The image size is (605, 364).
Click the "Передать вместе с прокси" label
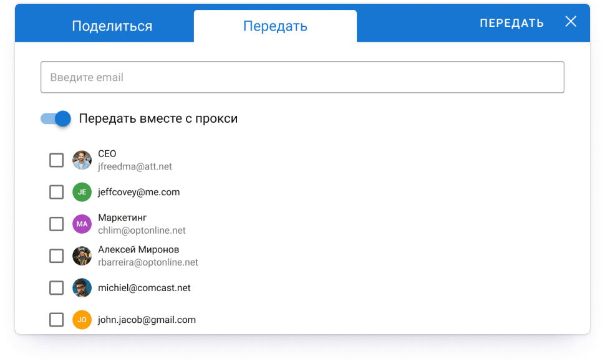tap(158, 118)
